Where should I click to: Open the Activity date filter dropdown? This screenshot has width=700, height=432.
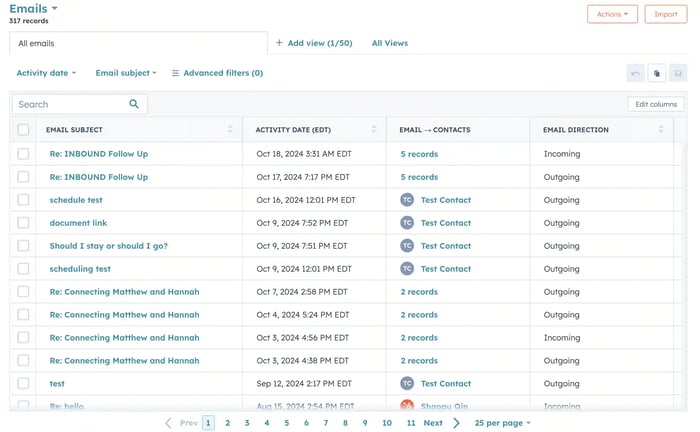(46, 73)
